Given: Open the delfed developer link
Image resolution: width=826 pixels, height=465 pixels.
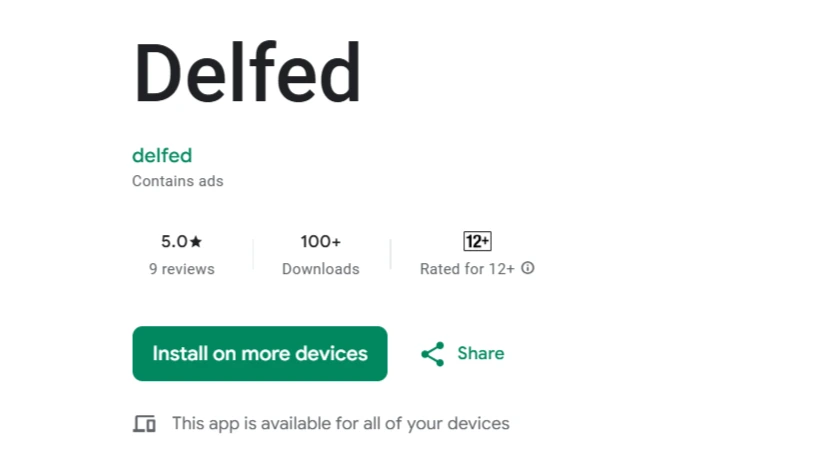Looking at the screenshot, I should tap(162, 155).
